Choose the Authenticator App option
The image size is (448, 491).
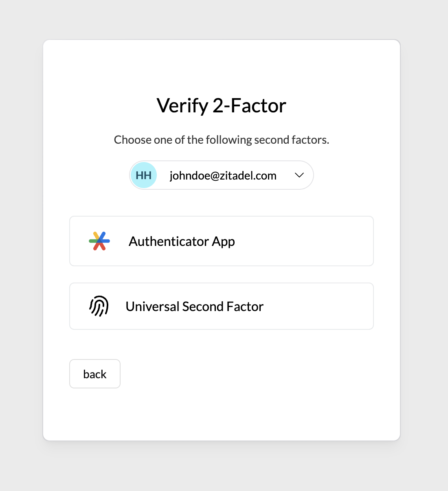pyautogui.click(x=221, y=241)
